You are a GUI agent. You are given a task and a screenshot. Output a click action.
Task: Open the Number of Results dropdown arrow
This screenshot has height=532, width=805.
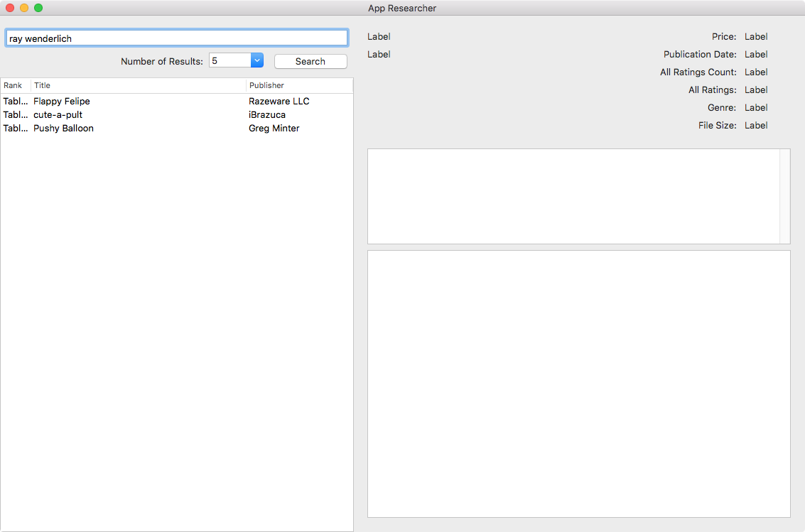(257, 61)
